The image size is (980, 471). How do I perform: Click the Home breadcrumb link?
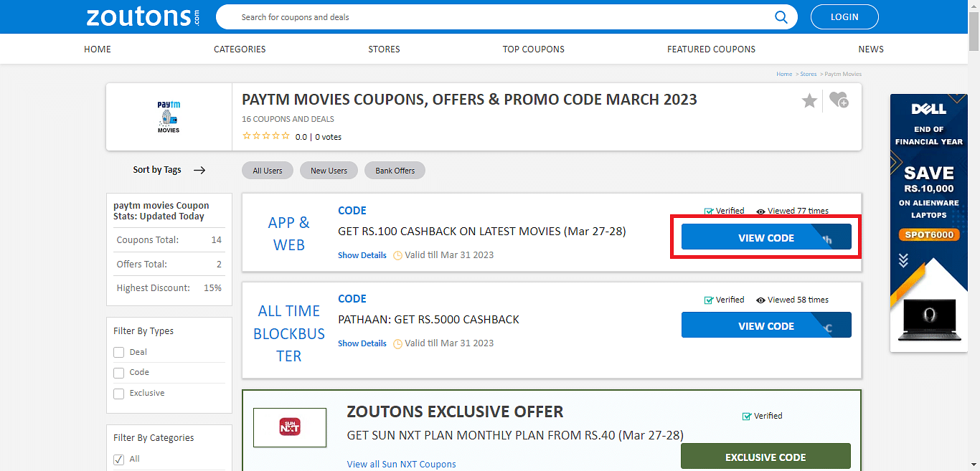(784, 74)
